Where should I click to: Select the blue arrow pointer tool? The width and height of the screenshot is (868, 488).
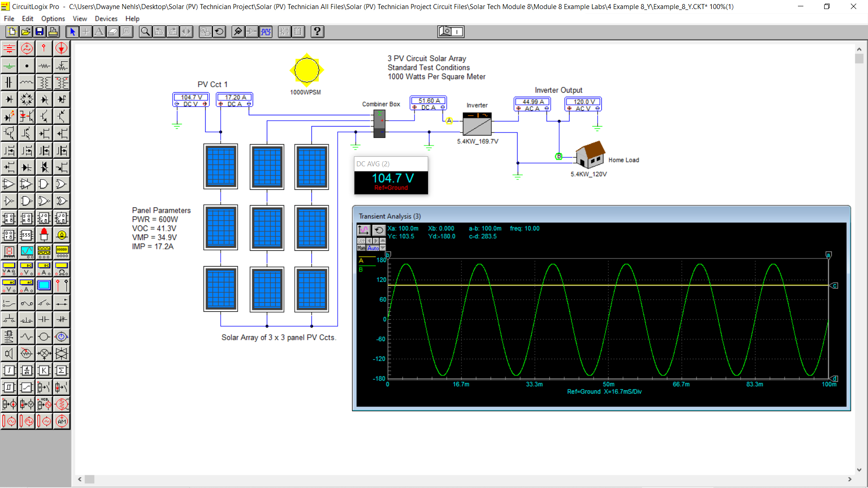click(x=72, y=32)
